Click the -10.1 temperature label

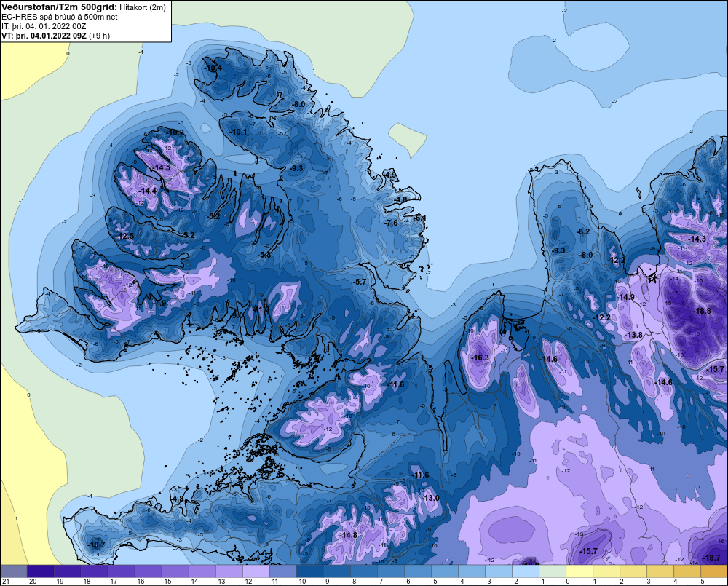[x=239, y=132]
